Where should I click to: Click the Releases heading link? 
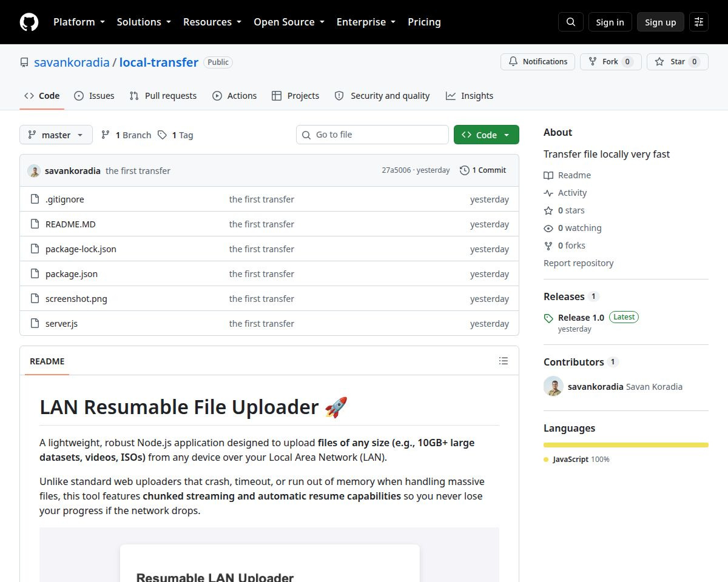(x=571, y=296)
